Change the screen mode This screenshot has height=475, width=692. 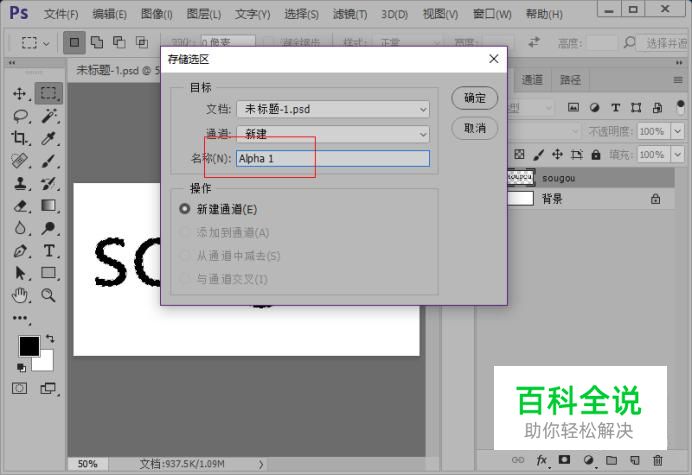click(48, 388)
